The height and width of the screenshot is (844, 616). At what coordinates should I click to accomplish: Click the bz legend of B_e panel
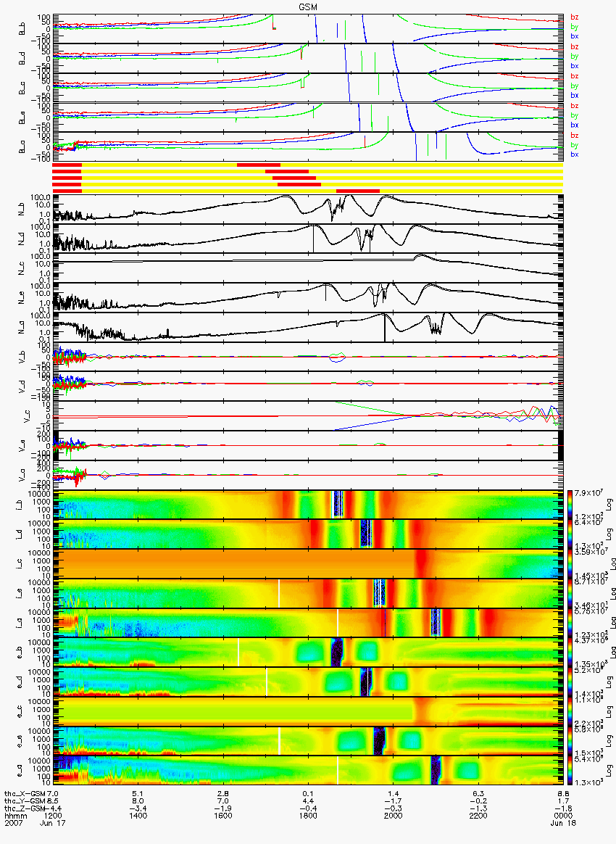click(575, 106)
